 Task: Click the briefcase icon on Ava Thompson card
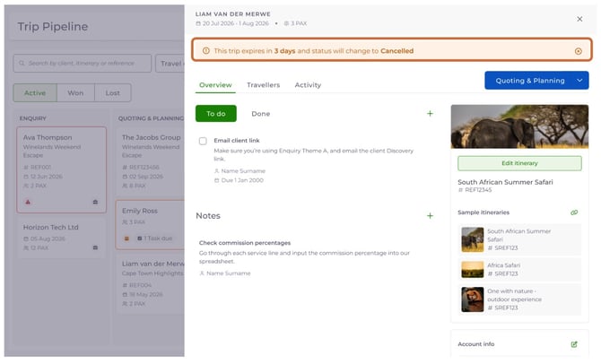pyautogui.click(x=95, y=202)
